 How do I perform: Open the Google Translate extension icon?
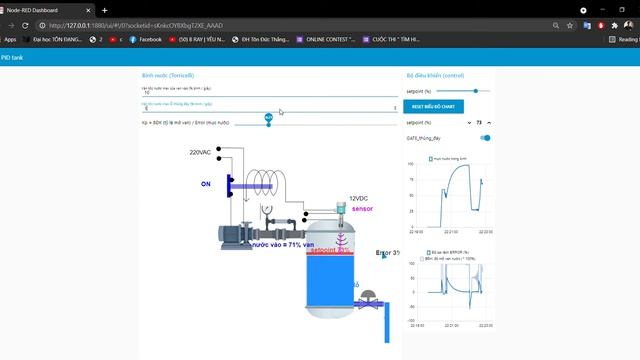(x=587, y=26)
